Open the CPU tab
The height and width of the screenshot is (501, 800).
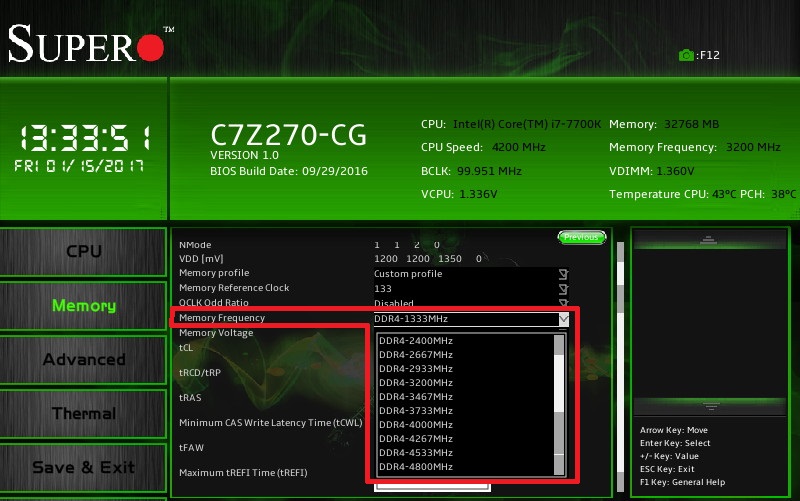click(x=83, y=252)
